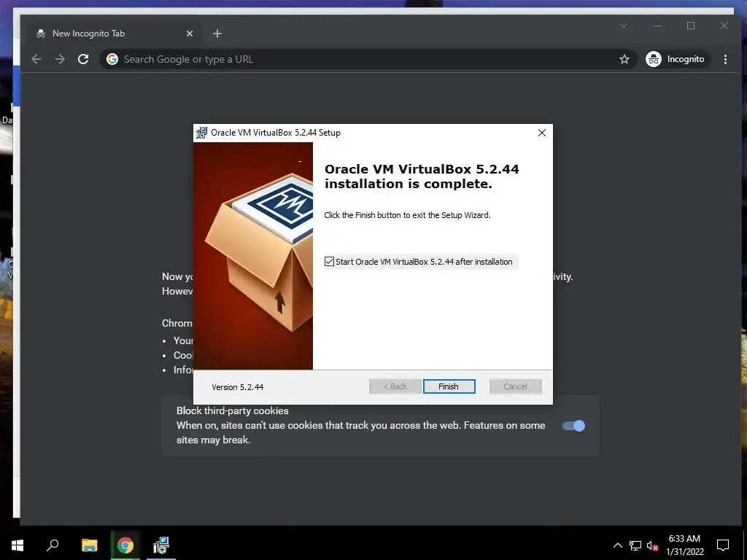Show hidden system tray icons
The height and width of the screenshot is (560, 747).
coord(617,545)
